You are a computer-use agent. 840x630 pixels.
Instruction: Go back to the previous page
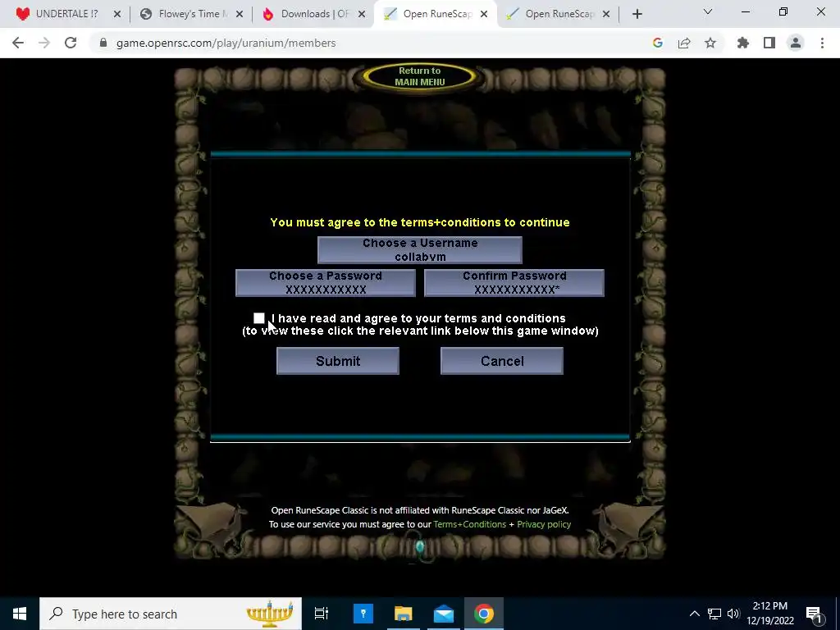coord(18,43)
